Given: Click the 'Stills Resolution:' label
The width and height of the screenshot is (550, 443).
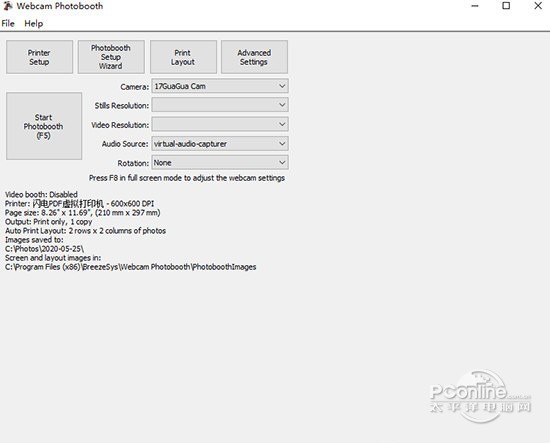Looking at the screenshot, I should [122, 106].
